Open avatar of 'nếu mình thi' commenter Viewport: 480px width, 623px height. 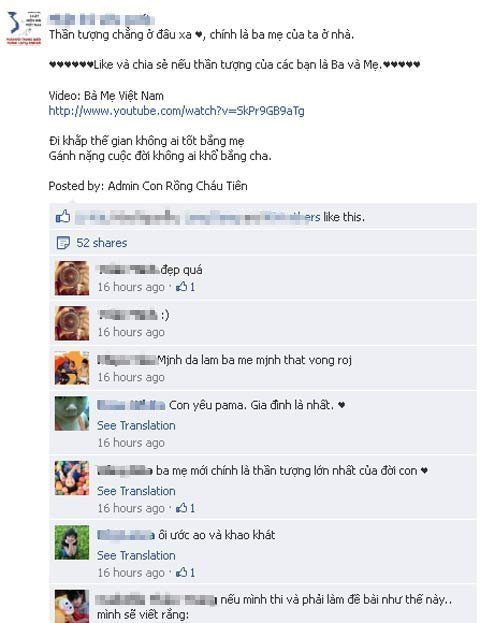coord(72,606)
